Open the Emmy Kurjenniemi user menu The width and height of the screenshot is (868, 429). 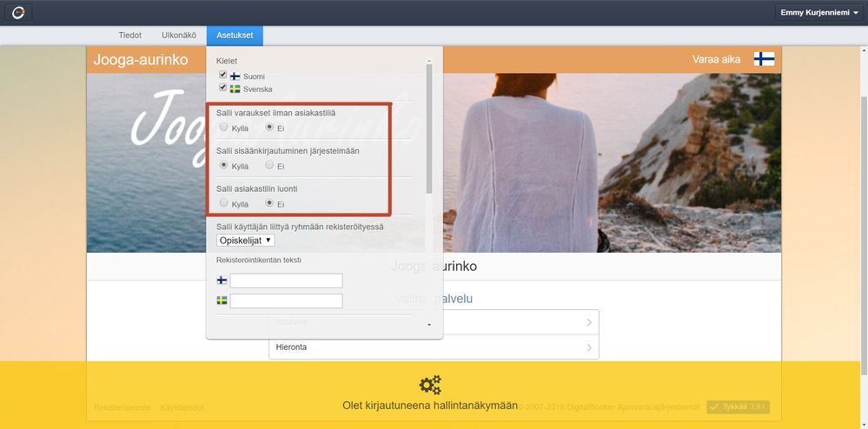coord(818,12)
